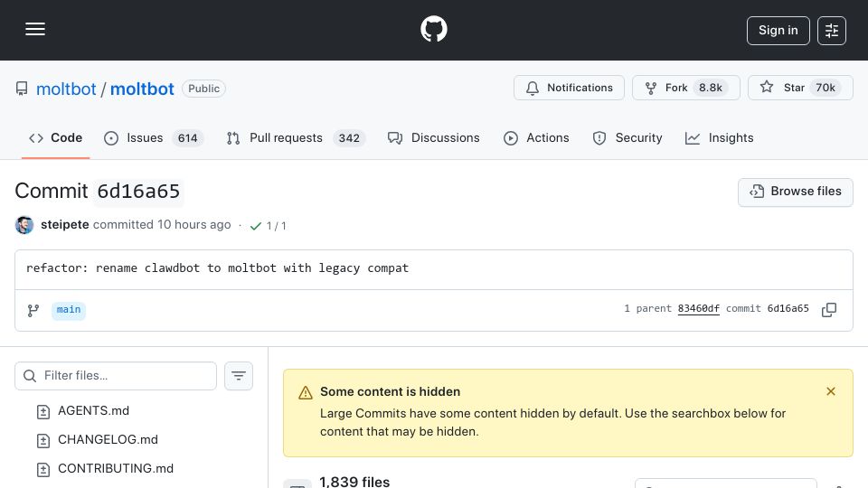View the 1/1 checks status
The image size is (868, 488).
(268, 226)
